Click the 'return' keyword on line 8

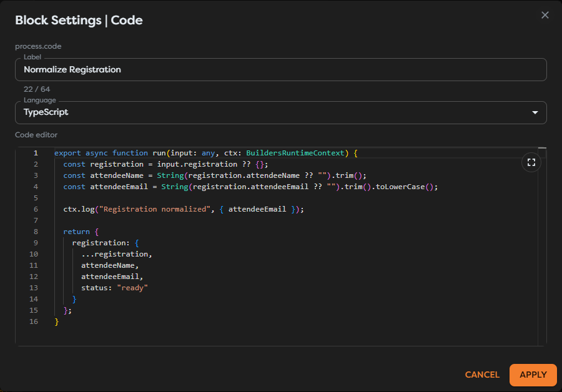point(76,232)
